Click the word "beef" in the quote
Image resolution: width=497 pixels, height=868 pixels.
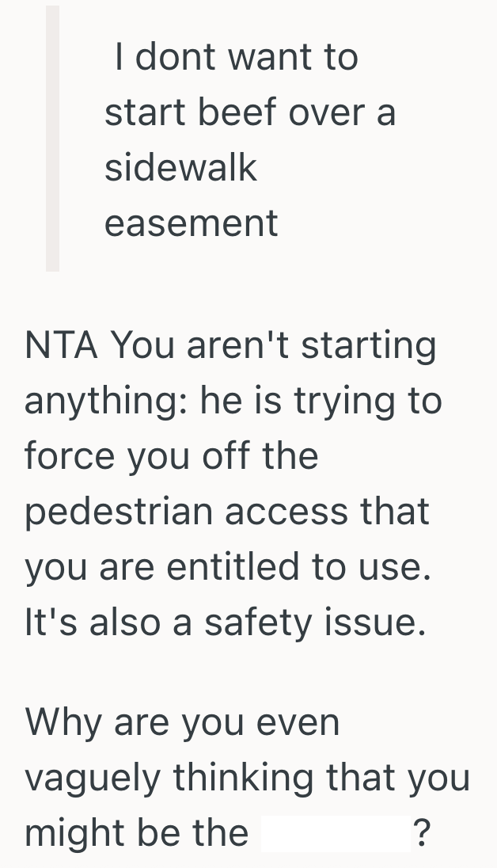pyautogui.click(x=236, y=113)
